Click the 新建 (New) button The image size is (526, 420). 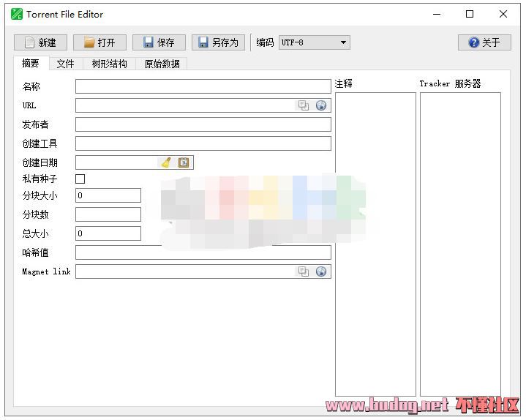(x=40, y=42)
